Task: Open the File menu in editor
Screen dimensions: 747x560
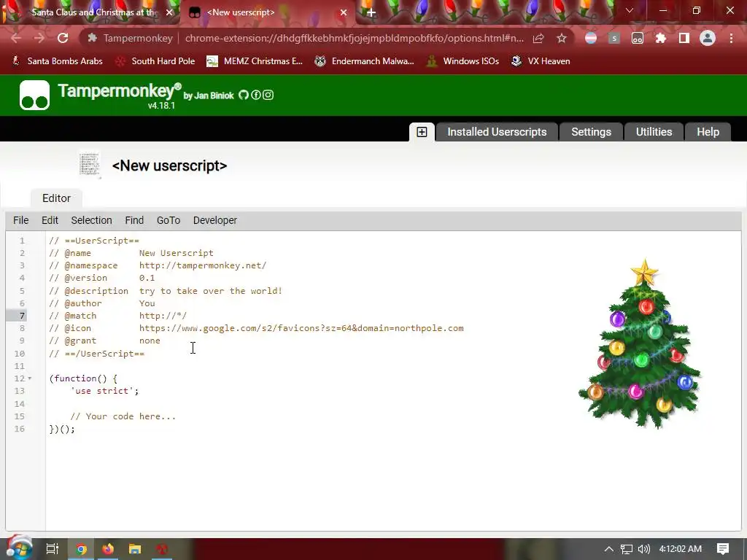Action: [21, 220]
